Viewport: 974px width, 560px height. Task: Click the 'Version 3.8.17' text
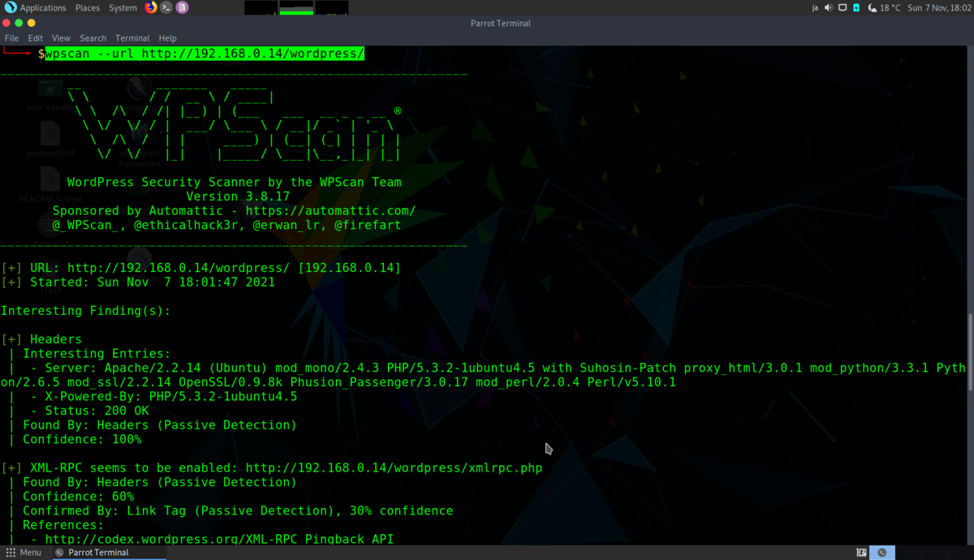[238, 196]
